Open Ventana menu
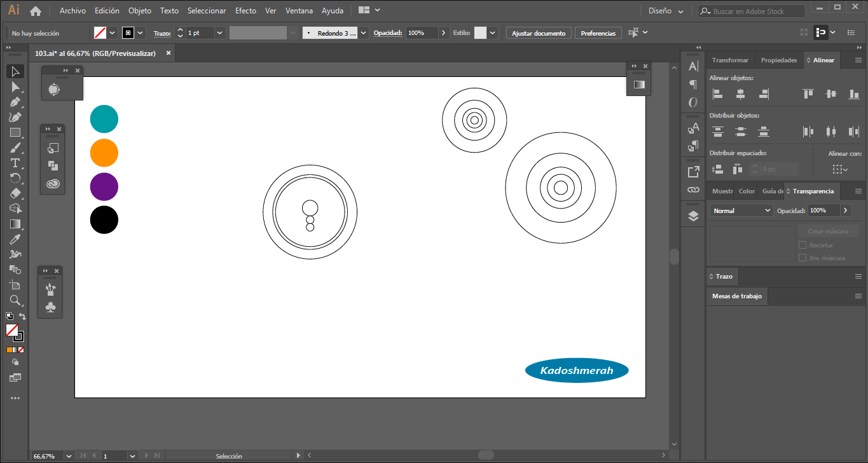Image resolution: width=868 pixels, height=463 pixels. point(299,11)
